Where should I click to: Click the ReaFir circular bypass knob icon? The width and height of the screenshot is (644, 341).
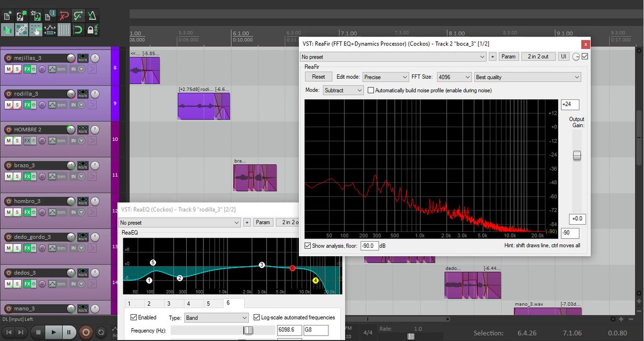pos(576,57)
